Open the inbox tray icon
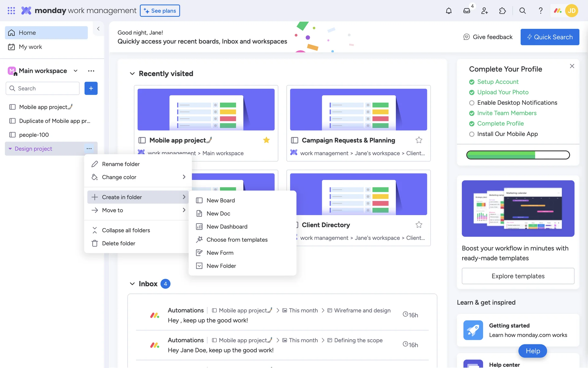The width and height of the screenshot is (588, 368). [x=466, y=11]
